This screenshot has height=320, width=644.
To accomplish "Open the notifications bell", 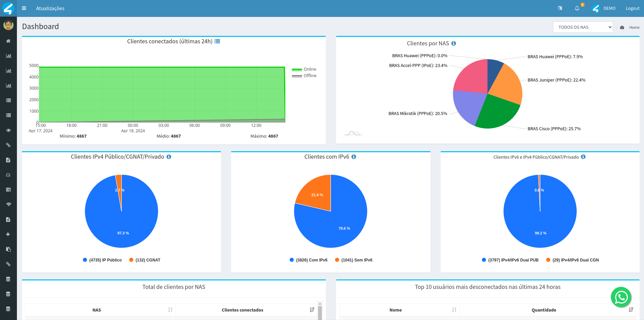I will click(x=577, y=8).
